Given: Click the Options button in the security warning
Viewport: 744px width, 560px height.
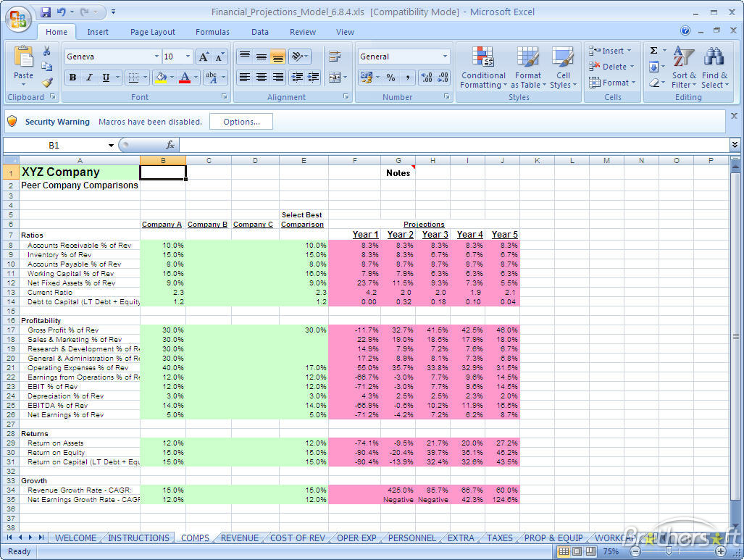Looking at the screenshot, I should [241, 122].
